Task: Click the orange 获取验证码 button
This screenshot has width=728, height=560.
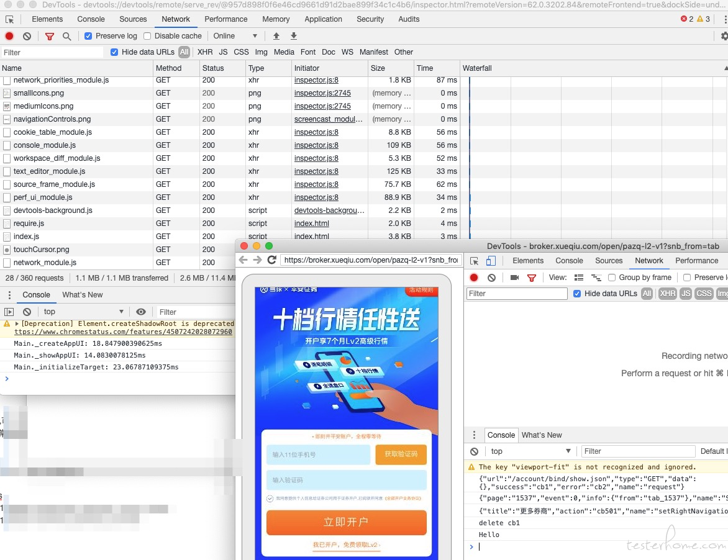Action: 401,454
